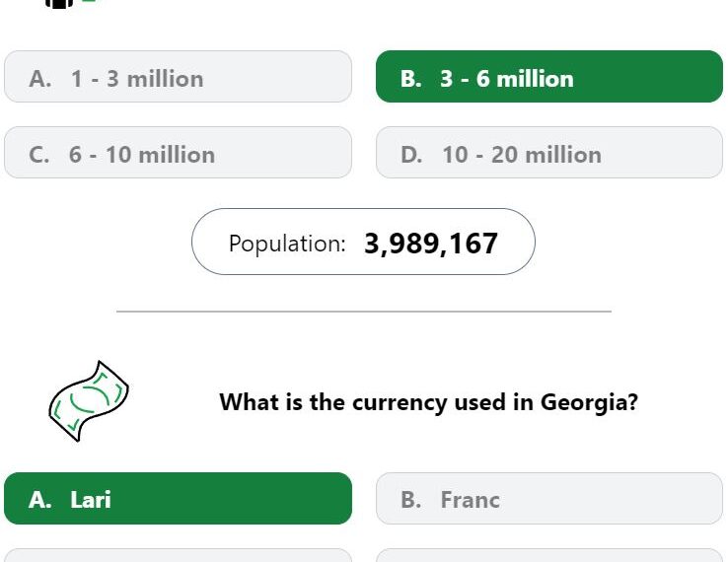Click the partially visible option below Lari
728x562 pixels.
(178, 555)
